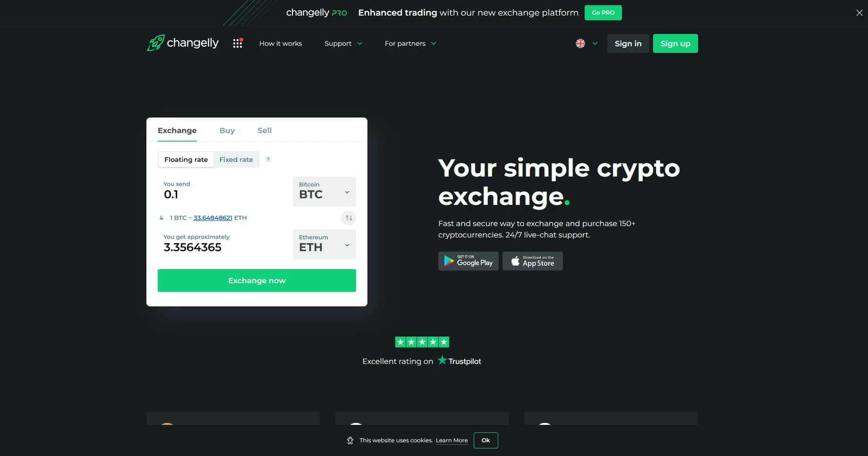868x456 pixels.
Task: Click the Sign up button
Action: [x=675, y=43]
